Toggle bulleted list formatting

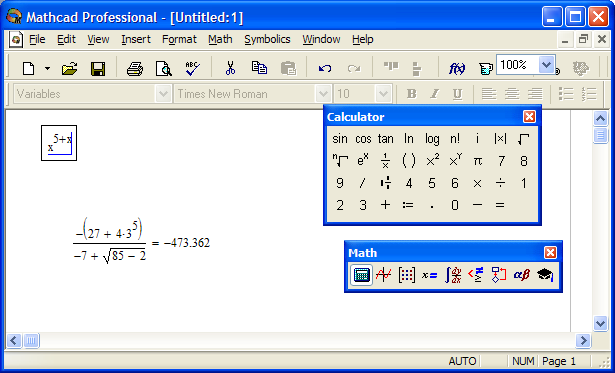(x=566, y=94)
